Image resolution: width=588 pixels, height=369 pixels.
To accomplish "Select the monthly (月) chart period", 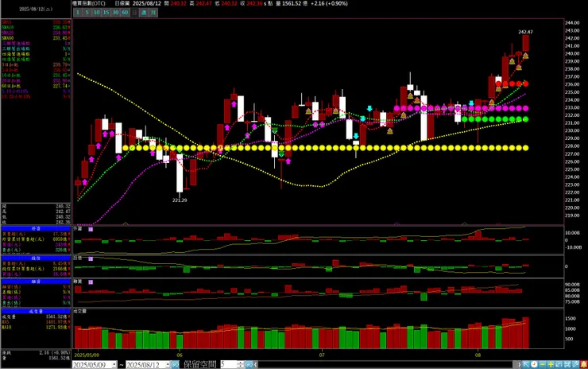I will [153, 13].
